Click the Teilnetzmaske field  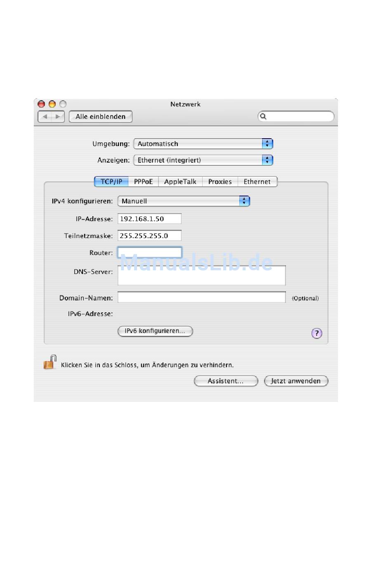click(x=149, y=236)
